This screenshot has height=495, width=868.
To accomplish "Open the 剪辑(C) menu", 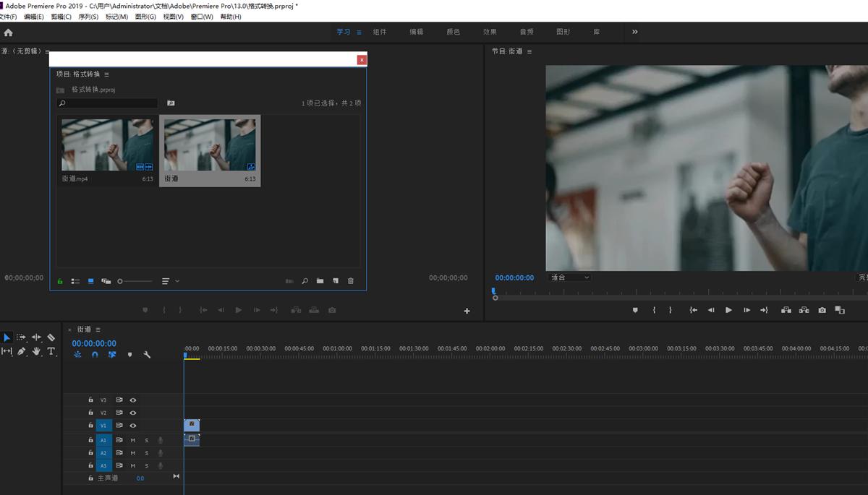I will (x=61, y=17).
